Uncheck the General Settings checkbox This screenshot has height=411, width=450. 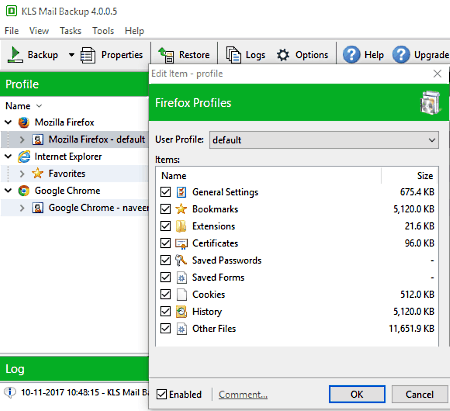pyautogui.click(x=165, y=192)
